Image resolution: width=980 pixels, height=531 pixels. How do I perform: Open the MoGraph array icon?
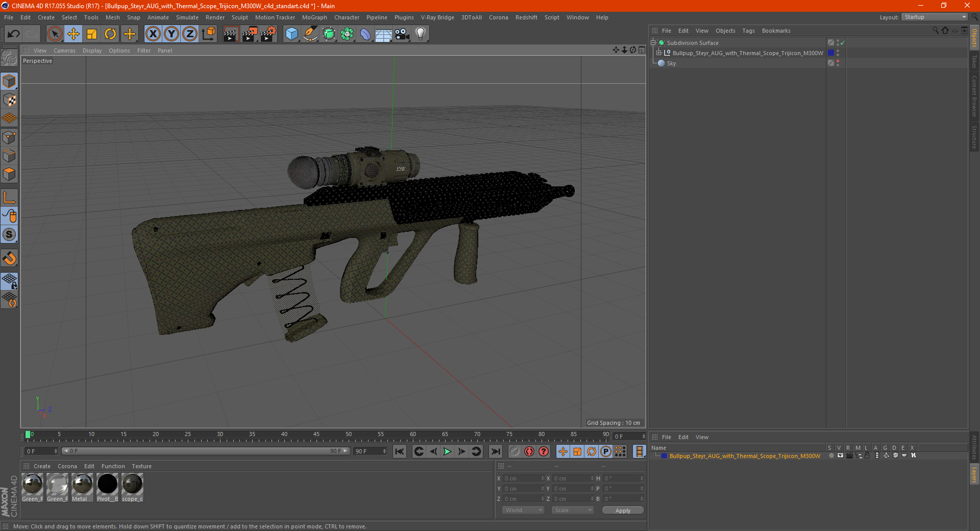coord(347,34)
